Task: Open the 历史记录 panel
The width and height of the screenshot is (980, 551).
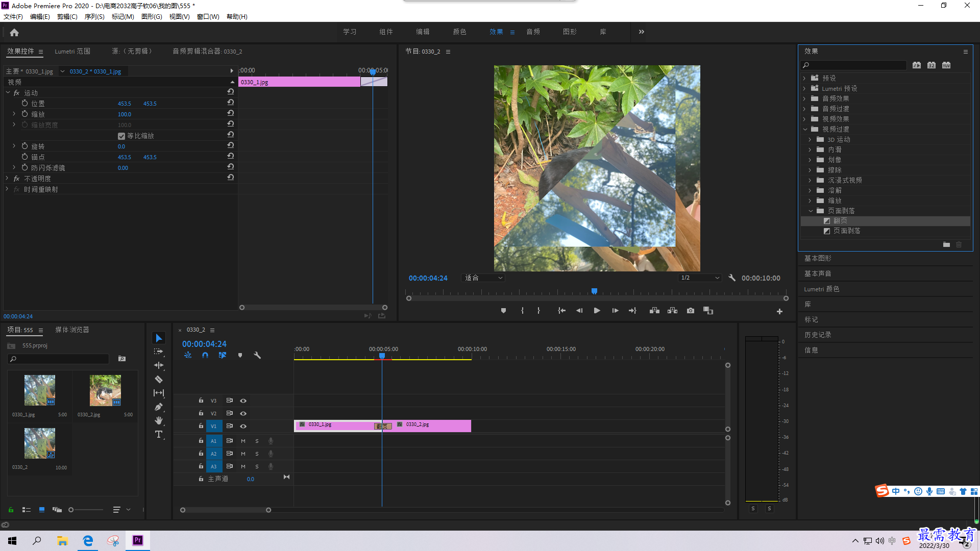Action: [x=818, y=335]
